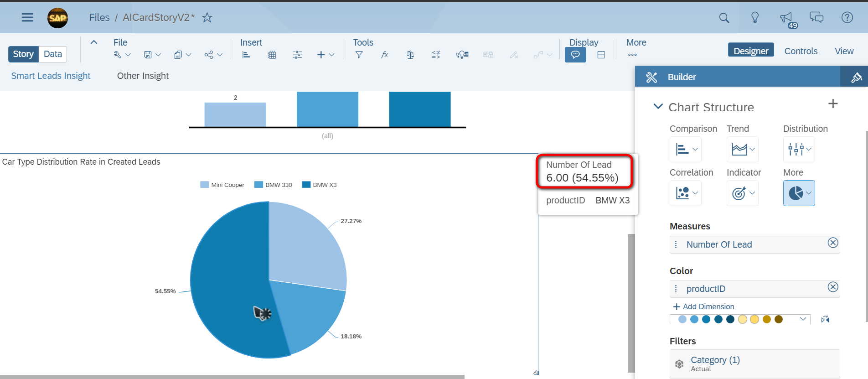This screenshot has width=868, height=379.
Task: Toggle the comment display button
Action: tap(575, 55)
